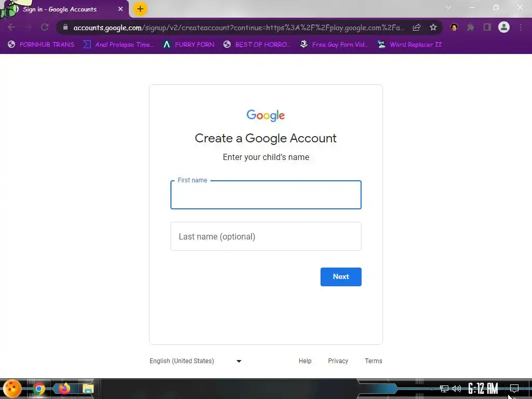The width and height of the screenshot is (532, 399).
Task: Click the blue Next button
Action: click(341, 277)
